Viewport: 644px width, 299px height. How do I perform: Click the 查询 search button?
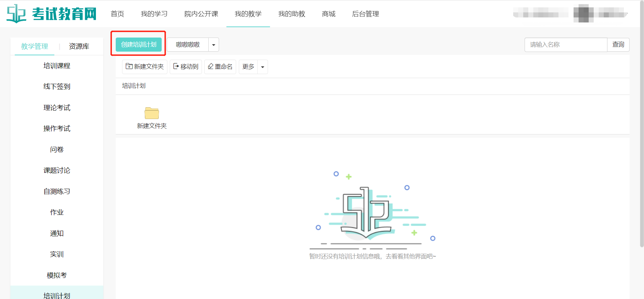point(618,45)
